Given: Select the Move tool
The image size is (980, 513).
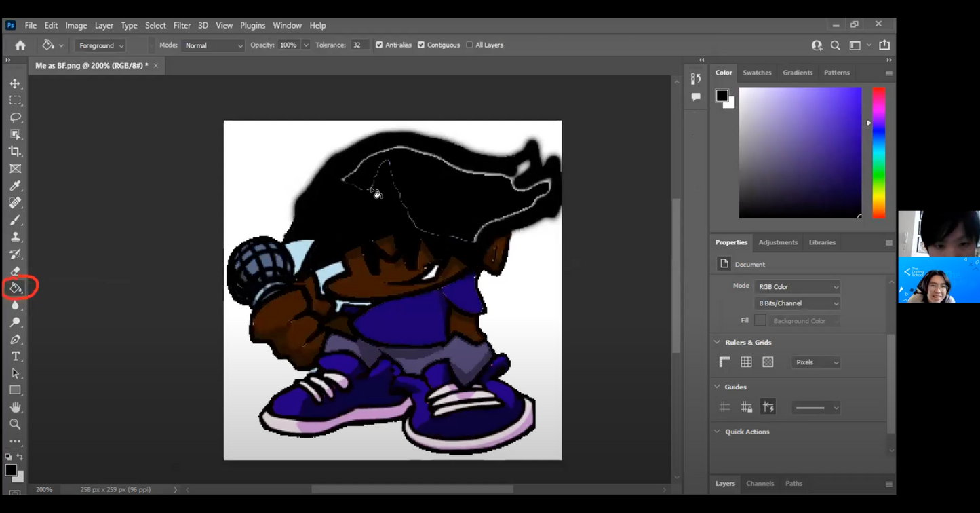Looking at the screenshot, I should click(15, 83).
